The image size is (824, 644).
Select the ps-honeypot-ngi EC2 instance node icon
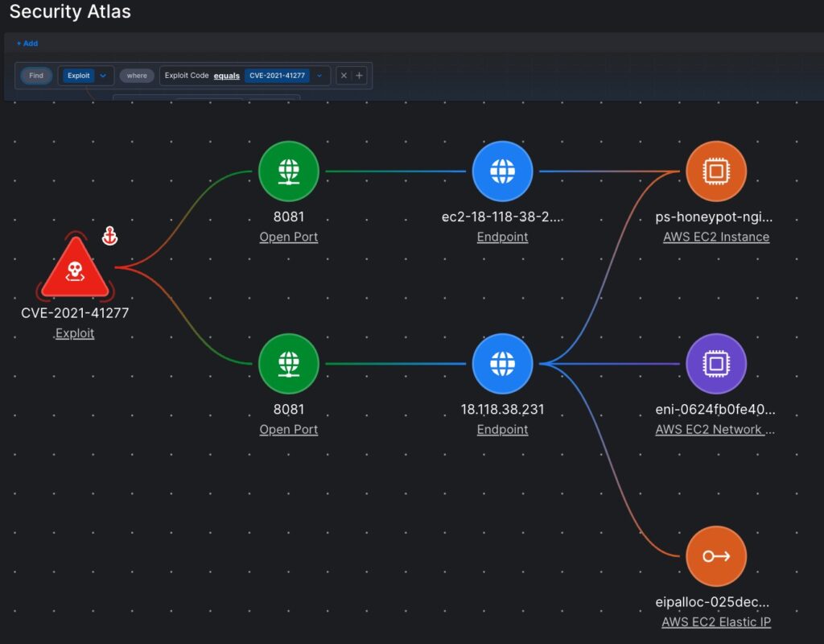[x=716, y=171]
